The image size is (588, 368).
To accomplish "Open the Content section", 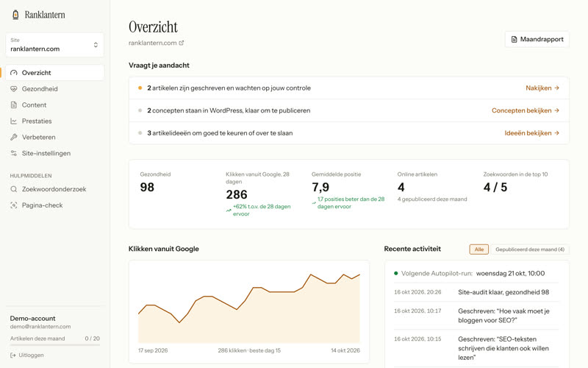I will [54, 105].
